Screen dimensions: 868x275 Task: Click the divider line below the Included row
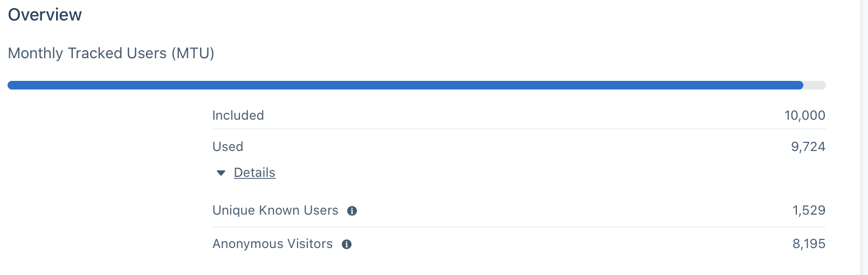pyautogui.click(x=519, y=129)
